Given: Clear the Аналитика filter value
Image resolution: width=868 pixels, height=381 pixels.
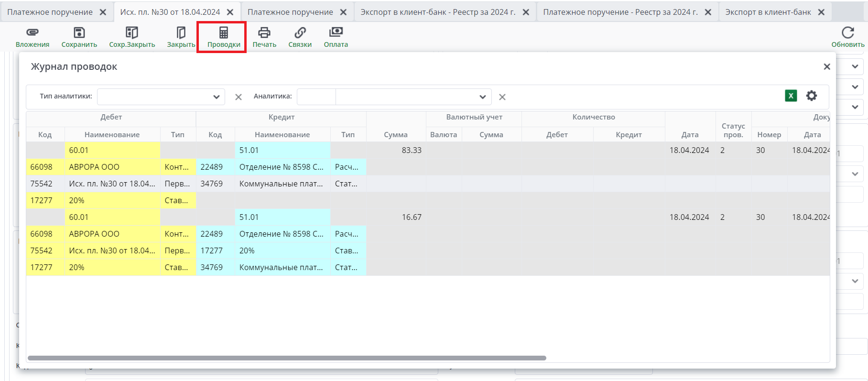Looking at the screenshot, I should (x=502, y=97).
